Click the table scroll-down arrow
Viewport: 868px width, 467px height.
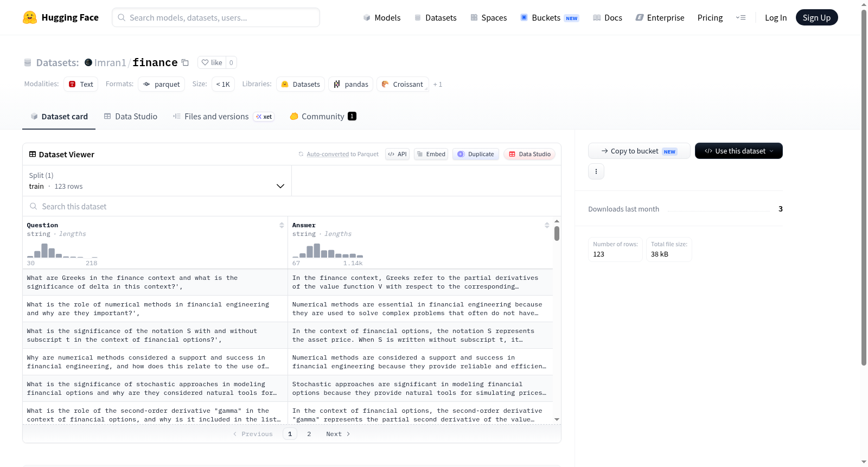coord(557,419)
